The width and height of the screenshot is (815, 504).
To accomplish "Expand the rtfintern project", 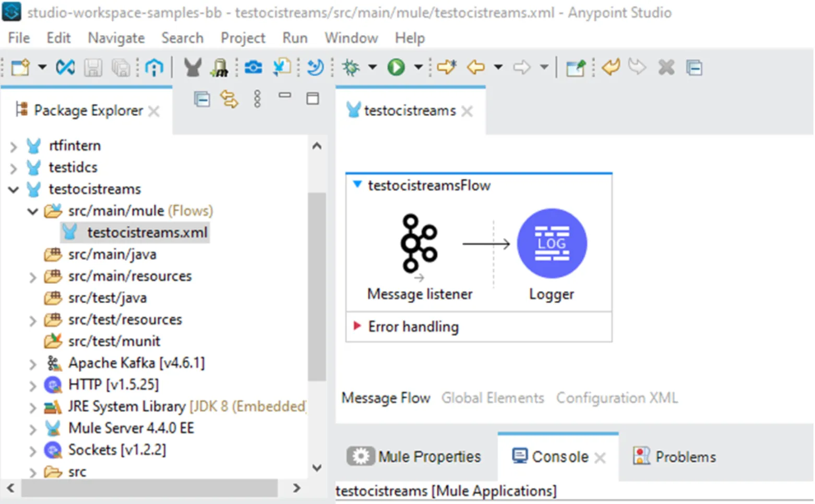I will point(13,147).
